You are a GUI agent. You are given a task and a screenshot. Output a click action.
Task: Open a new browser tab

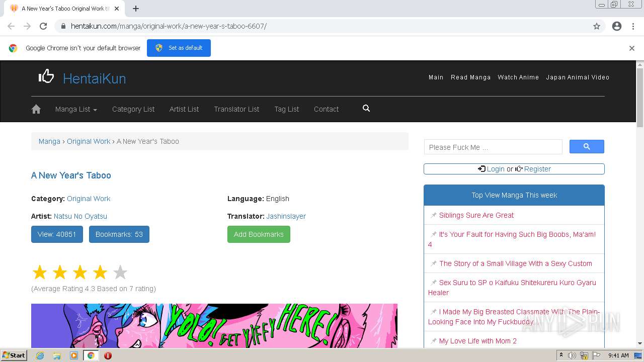click(136, 9)
